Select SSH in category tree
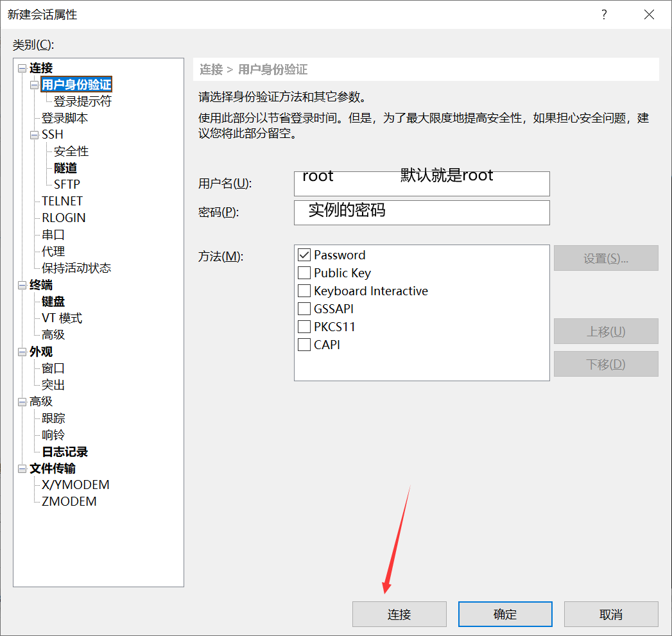Viewport: 672px width, 636px height. (52, 135)
